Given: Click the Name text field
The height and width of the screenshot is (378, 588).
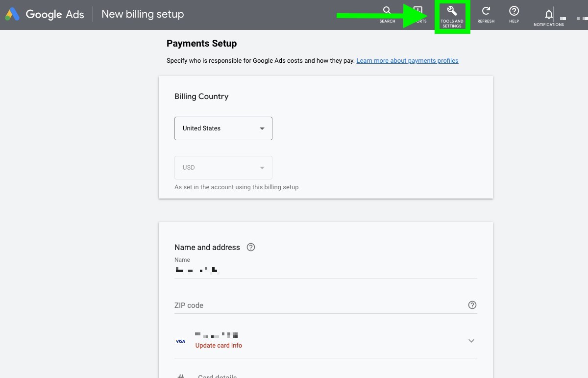Looking at the screenshot, I should (x=325, y=270).
